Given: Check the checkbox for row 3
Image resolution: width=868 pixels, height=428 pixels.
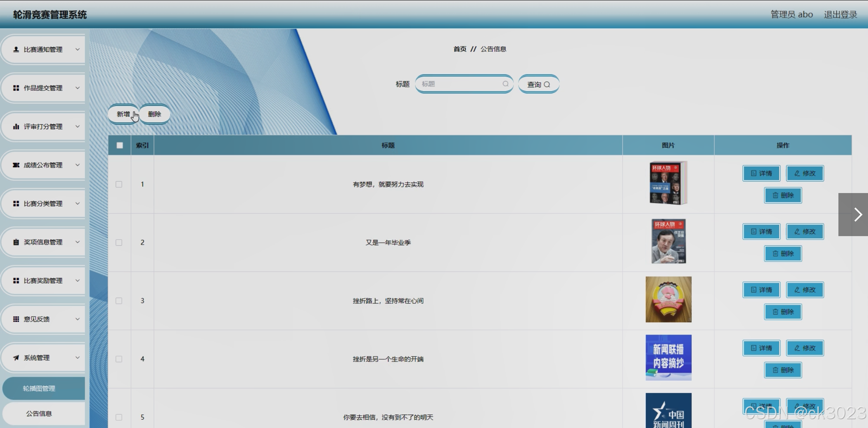Looking at the screenshot, I should [x=119, y=301].
